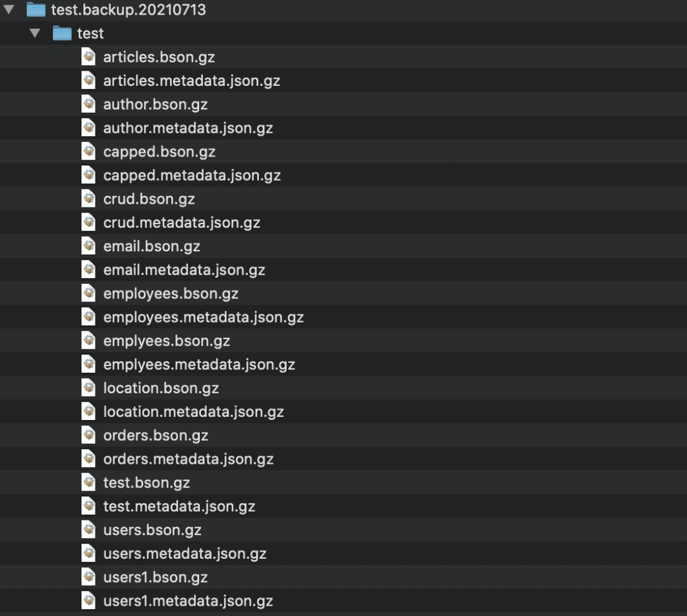Click the email.bson.gz archive icon
Image resolution: width=687 pixels, height=616 pixels.
(88, 246)
